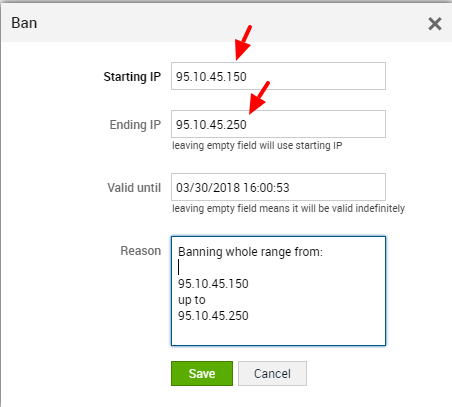The width and height of the screenshot is (452, 407).
Task: Close the Ban dialog with X icon
Action: coord(435,24)
